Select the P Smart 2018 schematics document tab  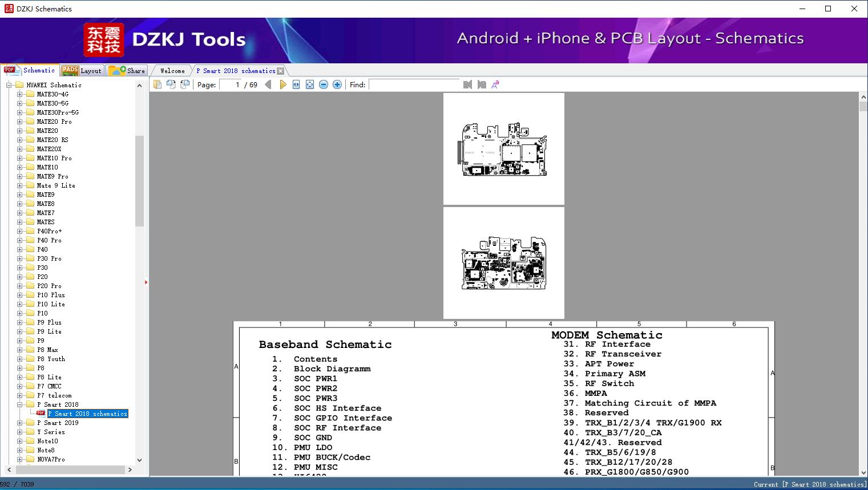(x=236, y=71)
